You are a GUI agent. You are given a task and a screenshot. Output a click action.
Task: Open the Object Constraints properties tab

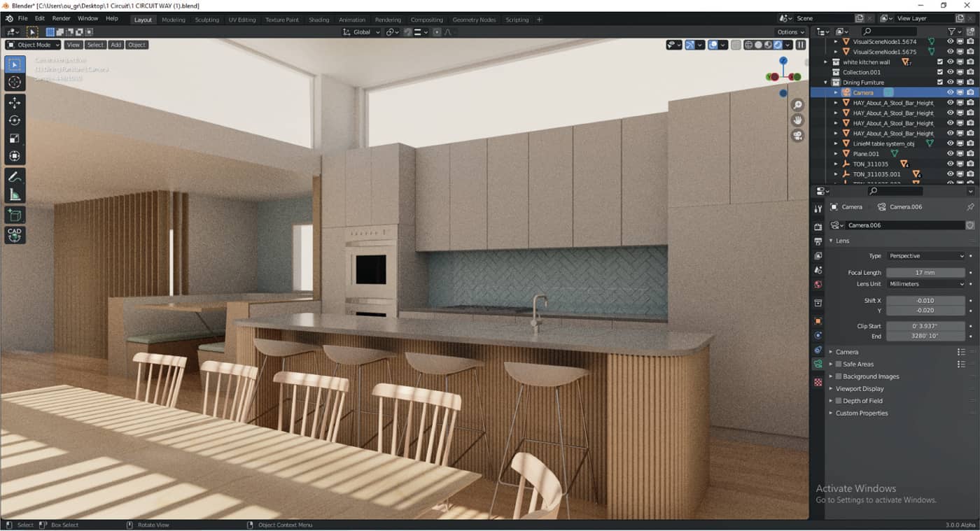pos(818,350)
